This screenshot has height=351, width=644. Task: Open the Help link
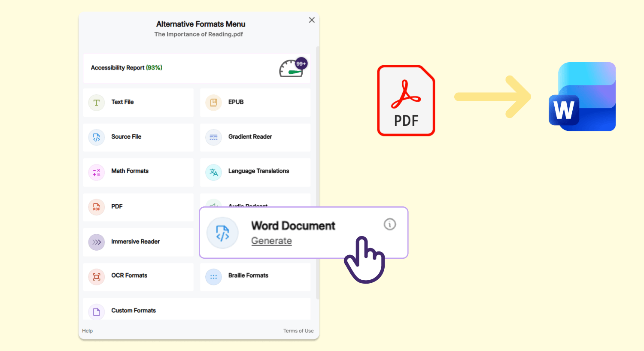click(x=88, y=331)
